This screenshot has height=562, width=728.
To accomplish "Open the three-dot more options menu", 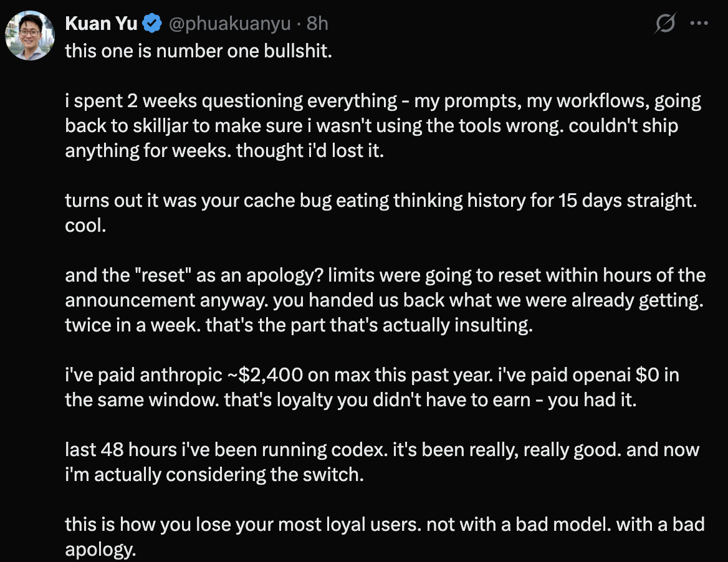I will point(699,24).
